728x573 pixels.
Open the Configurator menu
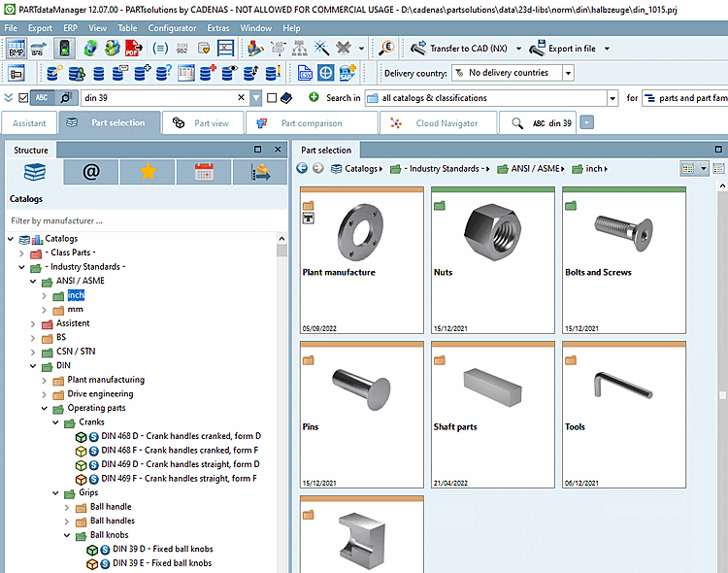(172, 28)
